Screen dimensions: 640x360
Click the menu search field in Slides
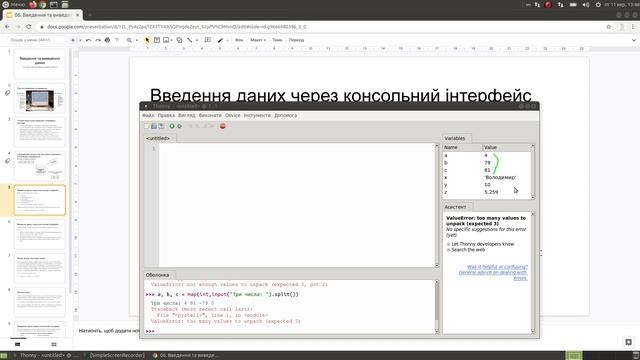pyautogui.click(x=39, y=40)
